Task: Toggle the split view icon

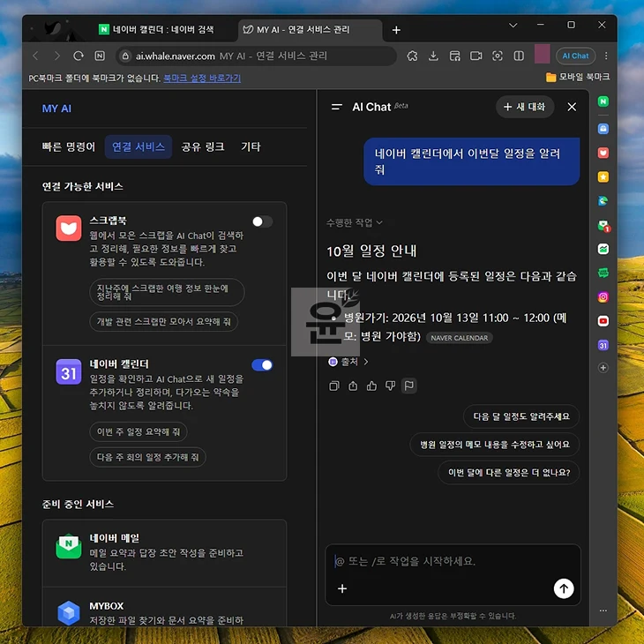Action: 519,56
